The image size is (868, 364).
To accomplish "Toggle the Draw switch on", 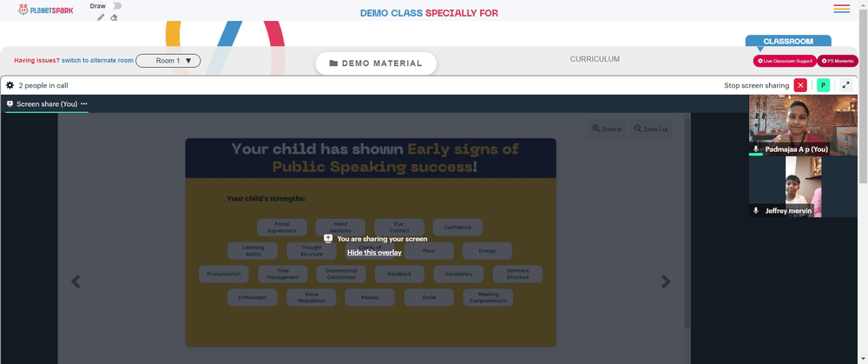I will tap(115, 5).
